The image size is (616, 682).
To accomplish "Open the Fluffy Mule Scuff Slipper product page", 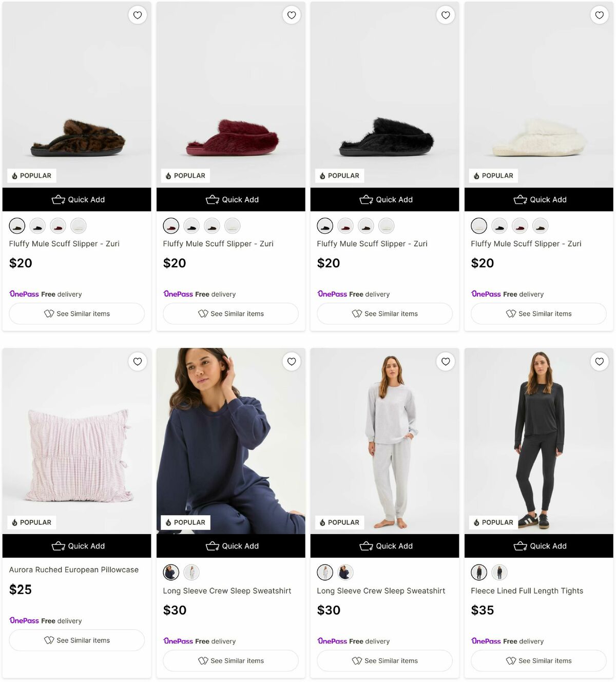I will (64, 243).
